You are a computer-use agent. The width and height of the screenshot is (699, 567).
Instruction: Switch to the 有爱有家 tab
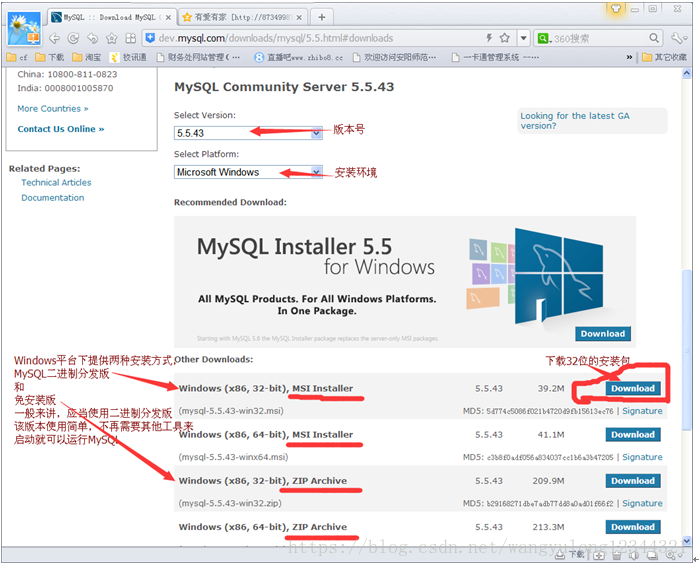242,17
